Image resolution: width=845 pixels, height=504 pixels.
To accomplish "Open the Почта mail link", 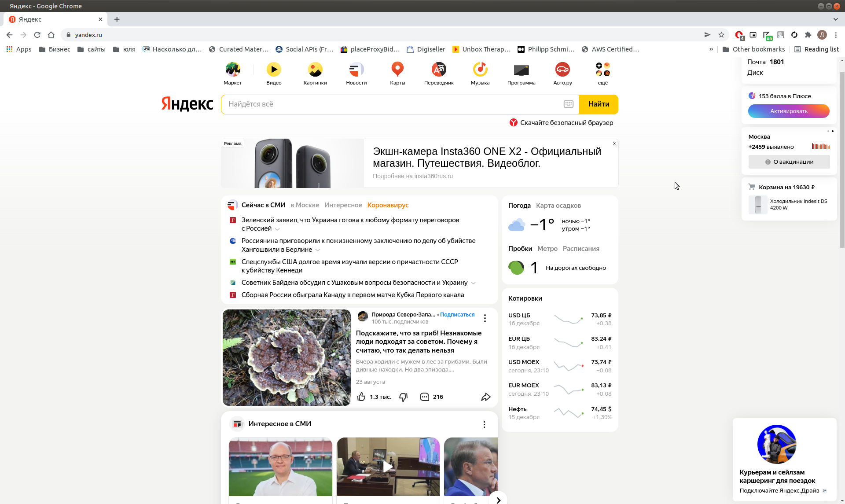I will 757,62.
